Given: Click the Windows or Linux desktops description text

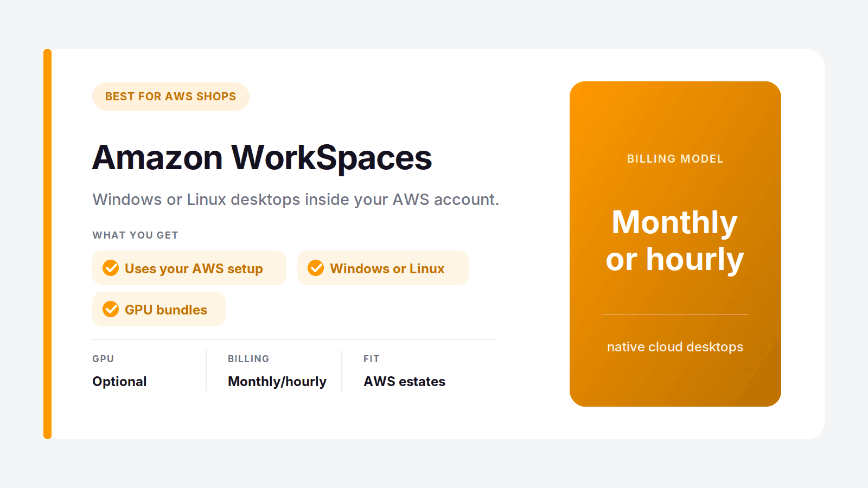Looking at the screenshot, I should pos(296,200).
